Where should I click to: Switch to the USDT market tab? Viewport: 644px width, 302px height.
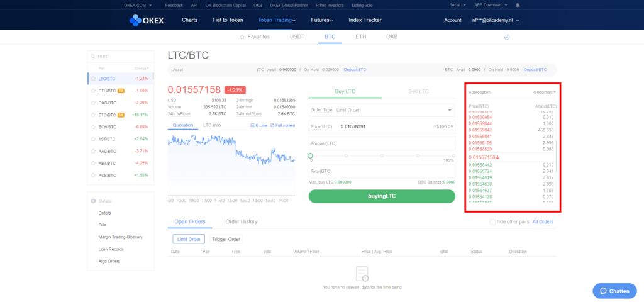297,36
